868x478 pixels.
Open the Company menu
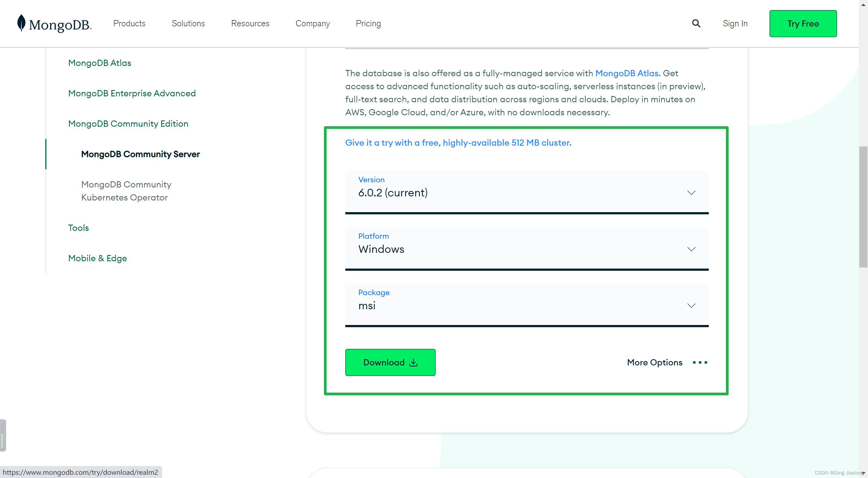point(313,24)
